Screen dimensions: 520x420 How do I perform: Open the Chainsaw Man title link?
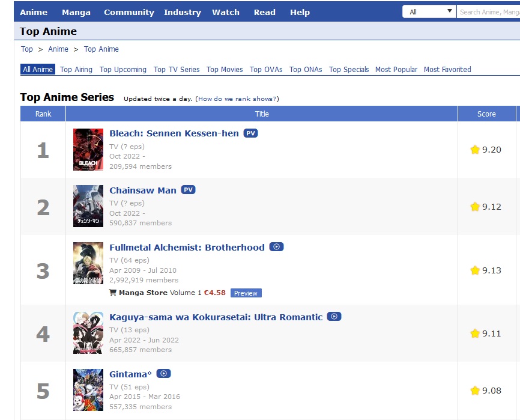click(143, 190)
